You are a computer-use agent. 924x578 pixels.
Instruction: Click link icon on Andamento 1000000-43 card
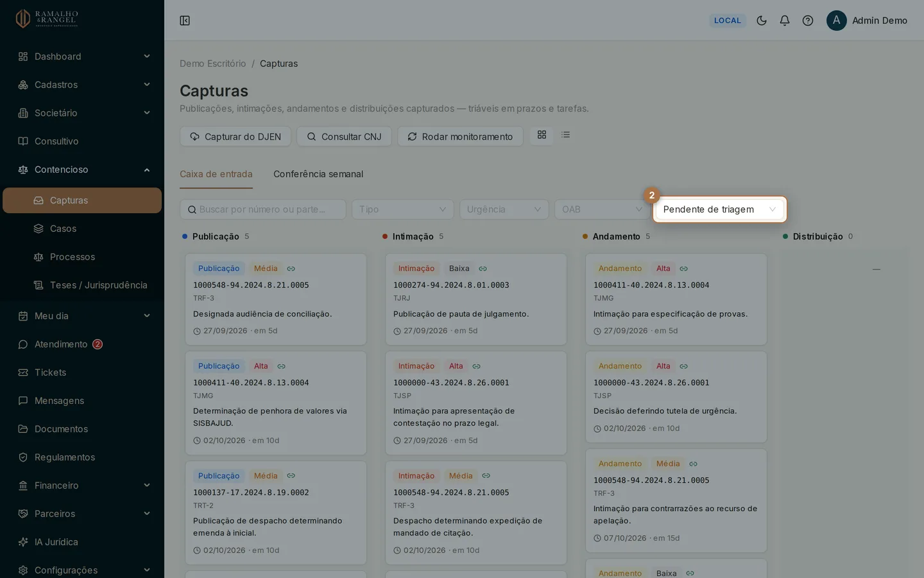pyautogui.click(x=684, y=366)
